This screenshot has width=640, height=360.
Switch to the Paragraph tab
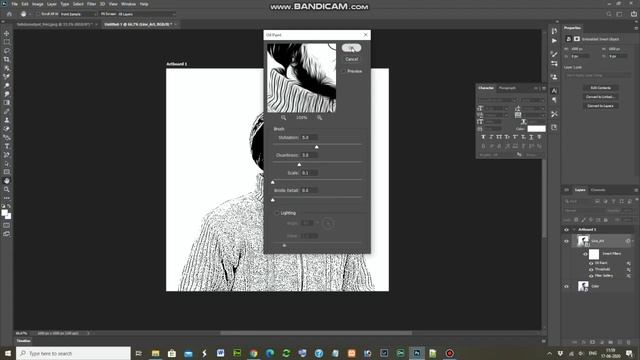coord(507,88)
